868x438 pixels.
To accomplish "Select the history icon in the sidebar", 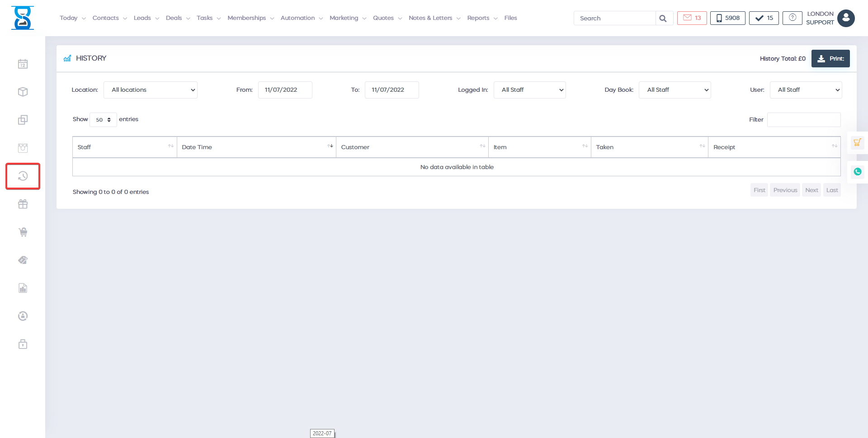I will pyautogui.click(x=23, y=176).
